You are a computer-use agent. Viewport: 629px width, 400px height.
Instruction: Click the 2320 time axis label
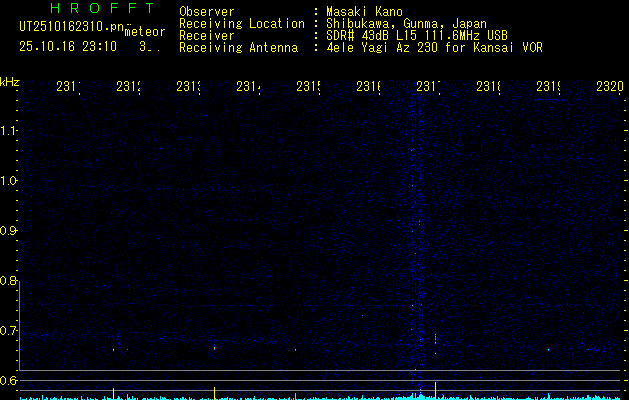click(x=610, y=87)
